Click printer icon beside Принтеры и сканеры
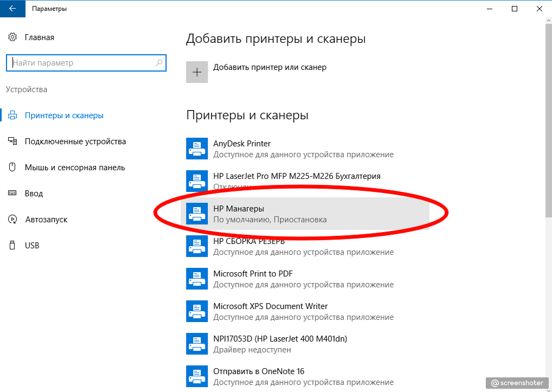Image resolution: width=552 pixels, height=392 pixels. click(x=12, y=115)
